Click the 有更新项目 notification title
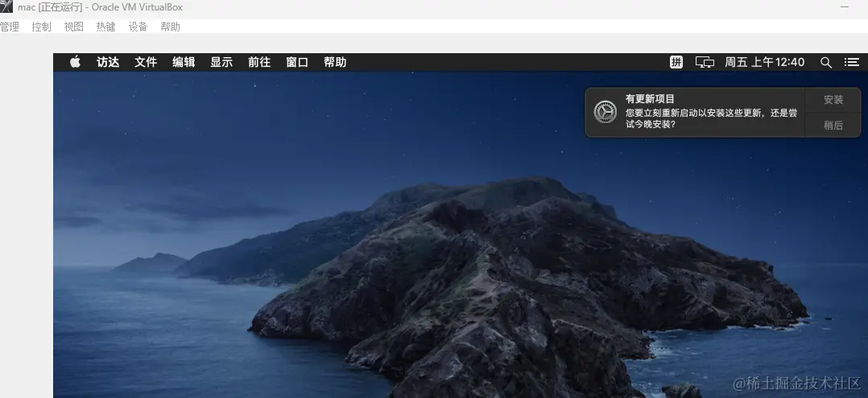 tap(650, 99)
